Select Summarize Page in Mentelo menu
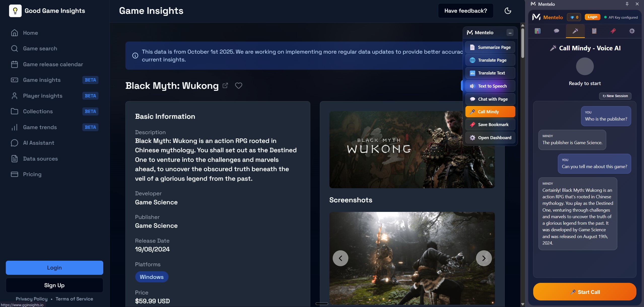 [x=490, y=47]
